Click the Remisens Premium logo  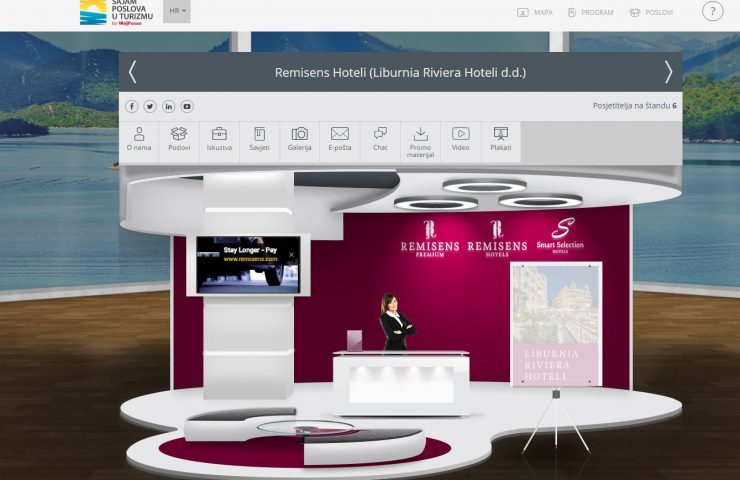click(x=429, y=239)
